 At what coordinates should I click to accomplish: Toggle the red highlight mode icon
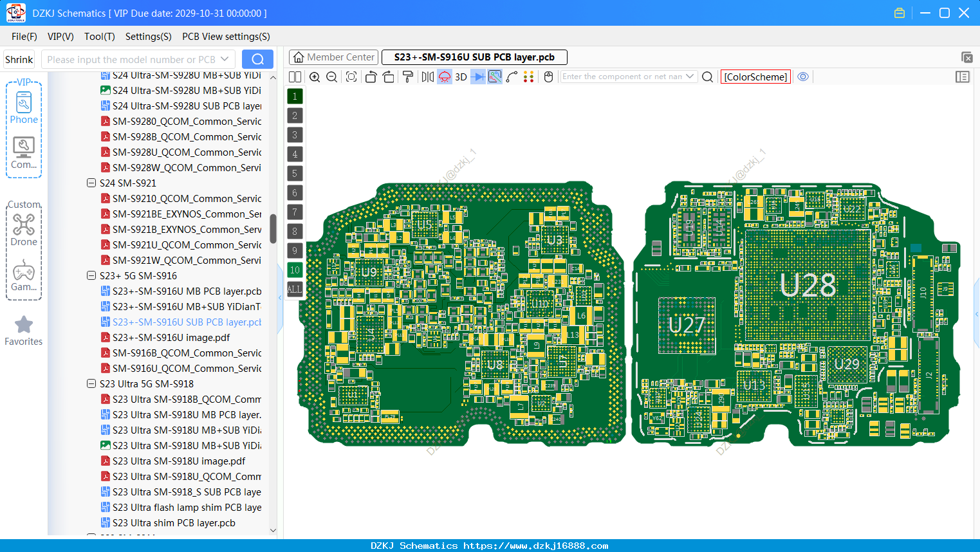(445, 77)
